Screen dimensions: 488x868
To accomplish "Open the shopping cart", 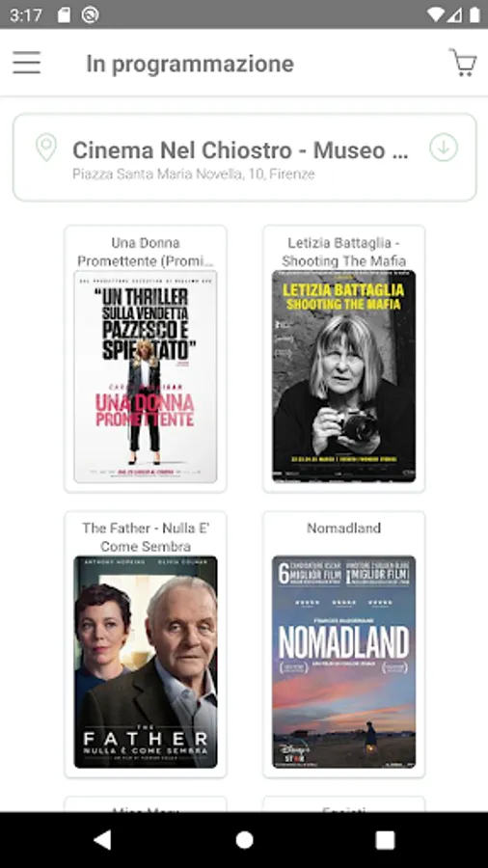I will tap(463, 63).
